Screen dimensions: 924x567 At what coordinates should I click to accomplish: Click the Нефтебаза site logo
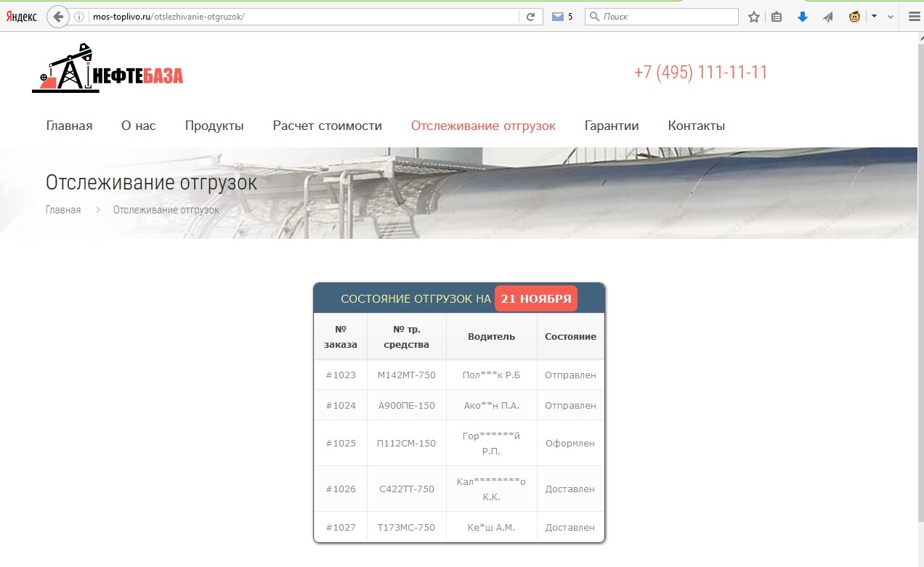pyautogui.click(x=108, y=68)
